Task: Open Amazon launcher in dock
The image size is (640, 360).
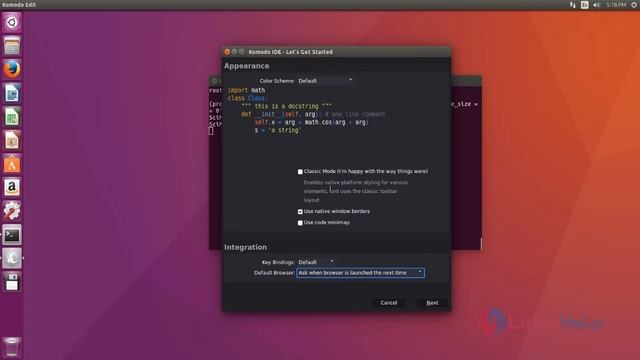Action: (12, 188)
